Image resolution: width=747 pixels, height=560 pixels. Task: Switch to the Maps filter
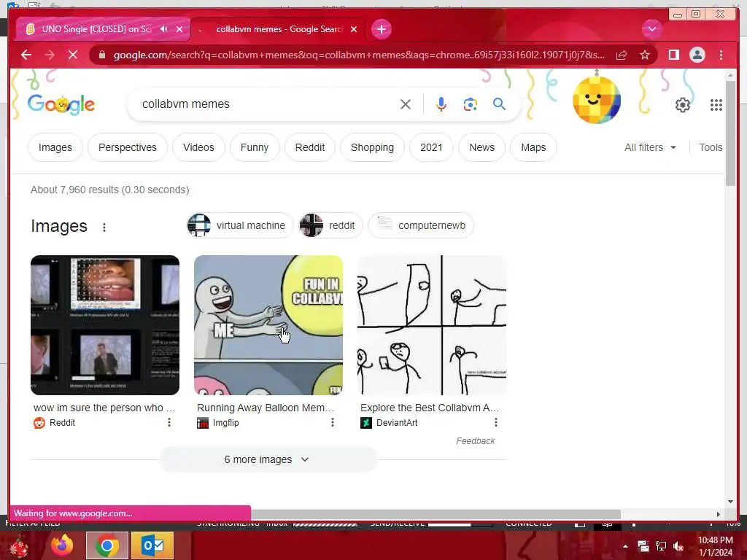533,147
